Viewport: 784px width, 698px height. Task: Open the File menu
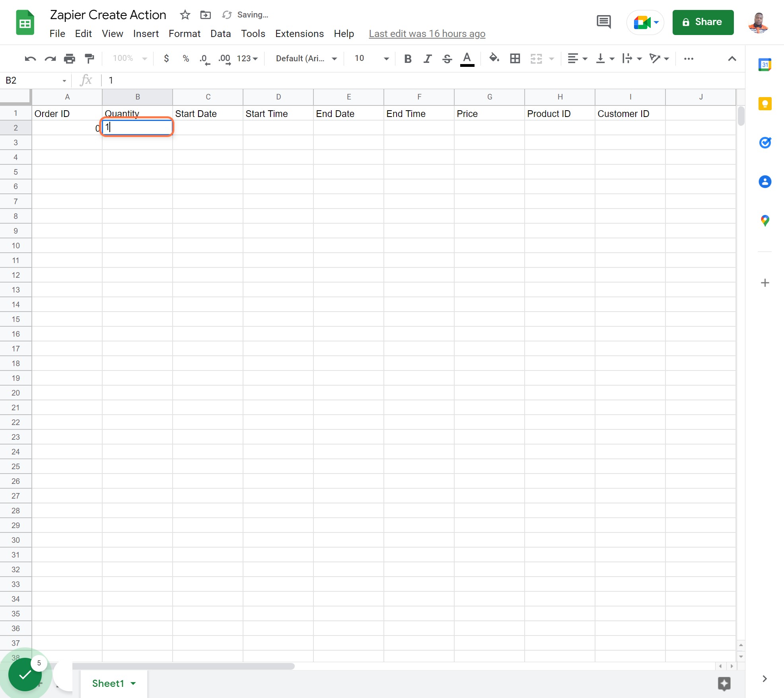click(x=57, y=34)
